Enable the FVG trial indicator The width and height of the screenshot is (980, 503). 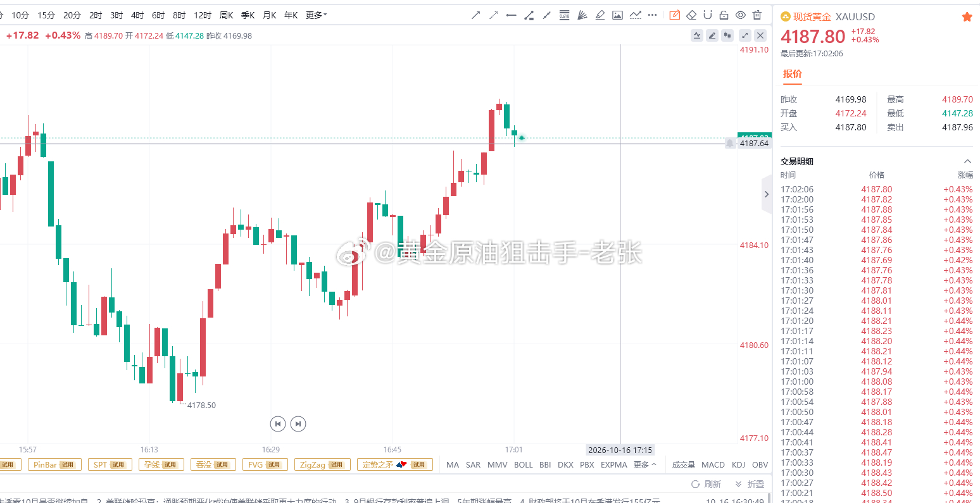(265, 464)
